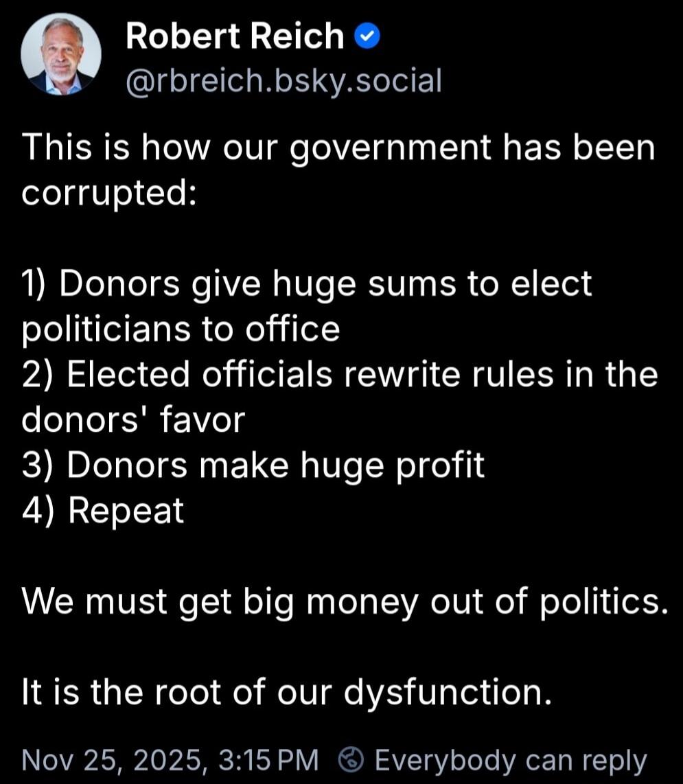The image size is (683, 784).
Task: Click the line 3) Donors make huge profit
Action: (x=253, y=465)
